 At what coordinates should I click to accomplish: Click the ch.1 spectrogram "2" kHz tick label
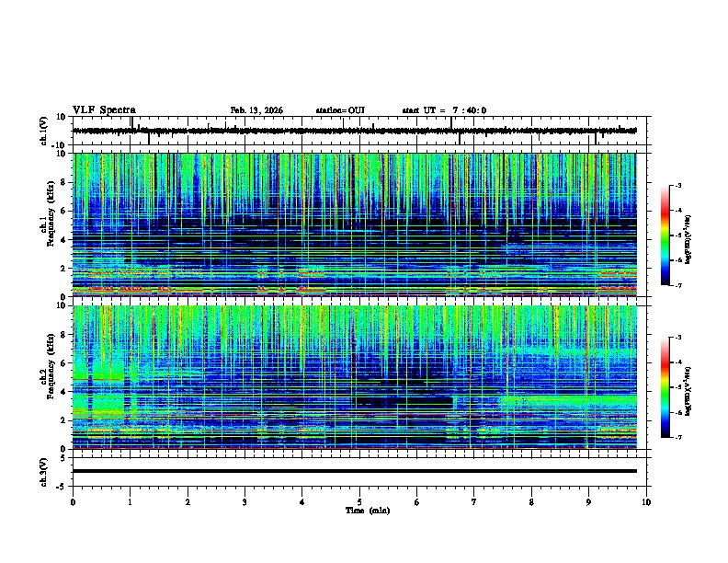pyautogui.click(x=63, y=269)
